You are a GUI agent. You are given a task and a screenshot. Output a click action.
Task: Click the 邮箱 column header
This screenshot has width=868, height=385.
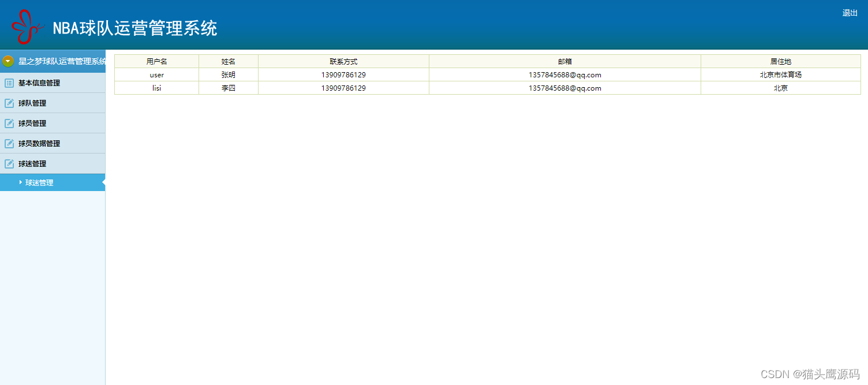(565, 61)
